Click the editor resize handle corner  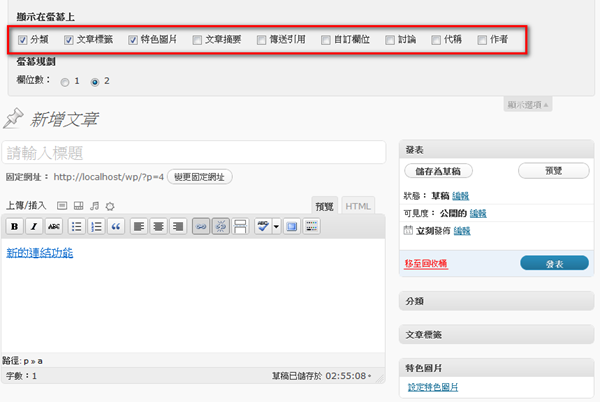(380, 378)
